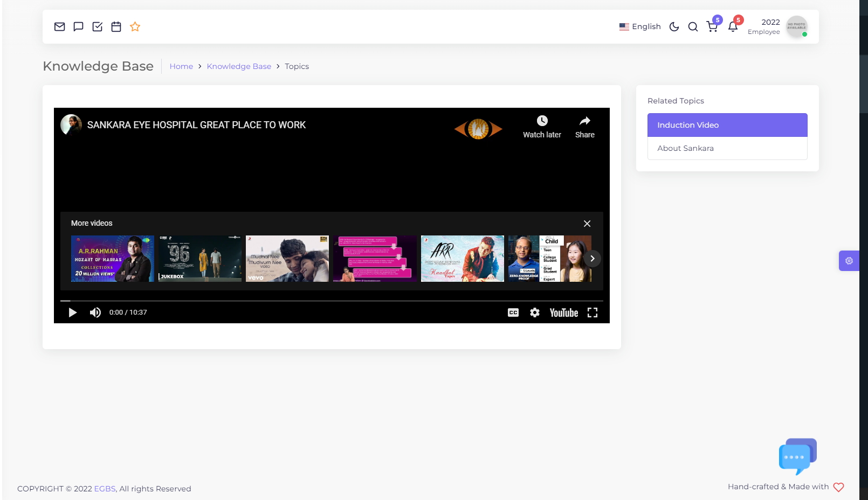
Task: Open the chat message icon
Action: pos(78,26)
